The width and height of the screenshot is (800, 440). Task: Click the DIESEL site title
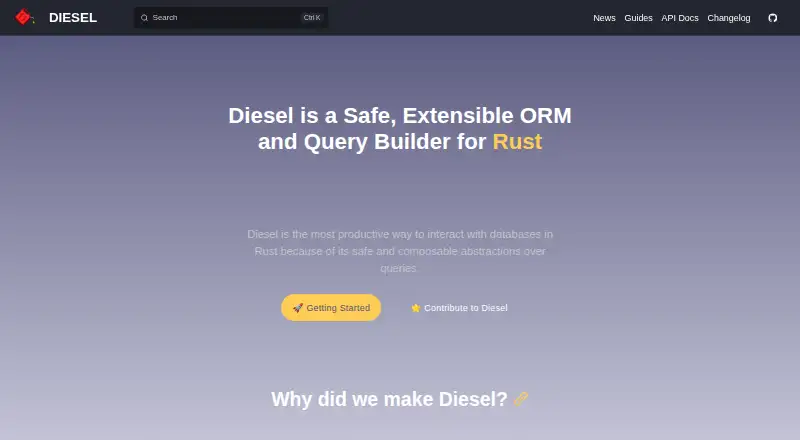click(73, 18)
